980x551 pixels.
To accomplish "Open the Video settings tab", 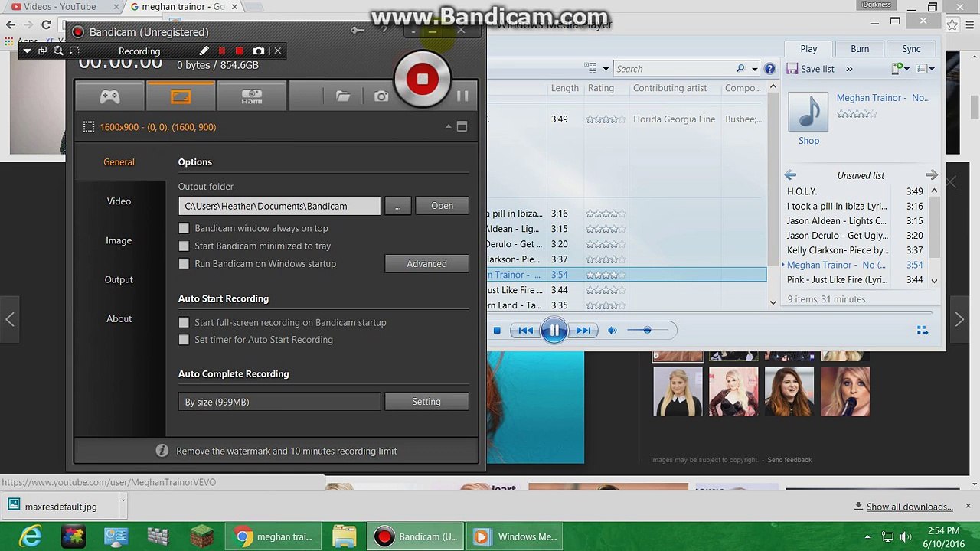I will tap(119, 201).
